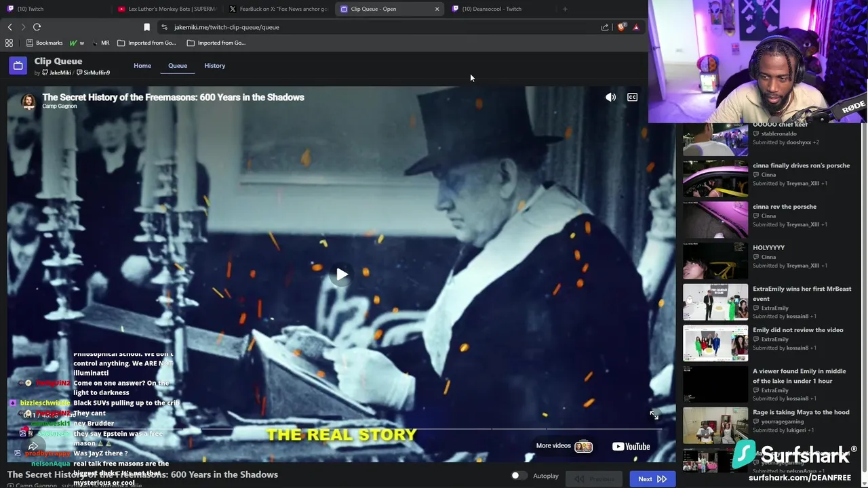This screenshot has height=488, width=868.
Task: Click the site settings icon in address bar
Action: coord(164,27)
